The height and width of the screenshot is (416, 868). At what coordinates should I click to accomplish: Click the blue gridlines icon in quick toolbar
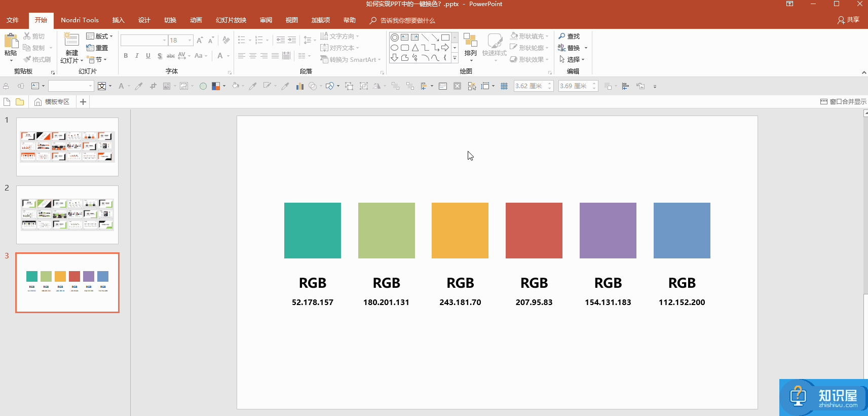[x=504, y=86]
